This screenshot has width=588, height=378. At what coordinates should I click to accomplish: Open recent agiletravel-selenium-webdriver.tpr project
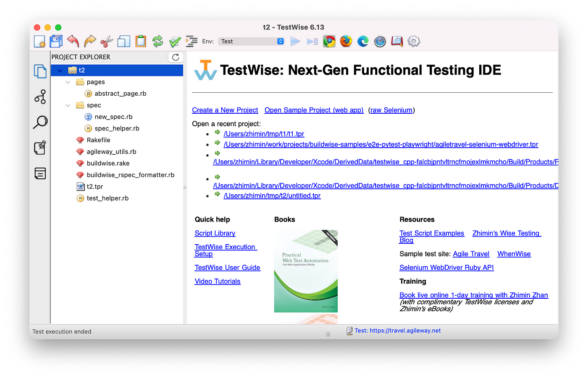point(381,144)
